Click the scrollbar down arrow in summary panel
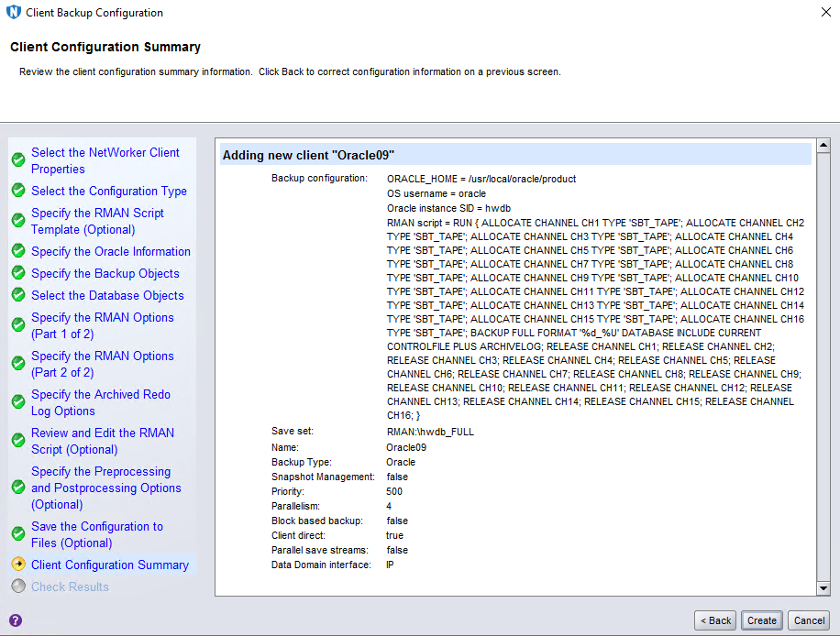840x636 pixels. [823, 588]
